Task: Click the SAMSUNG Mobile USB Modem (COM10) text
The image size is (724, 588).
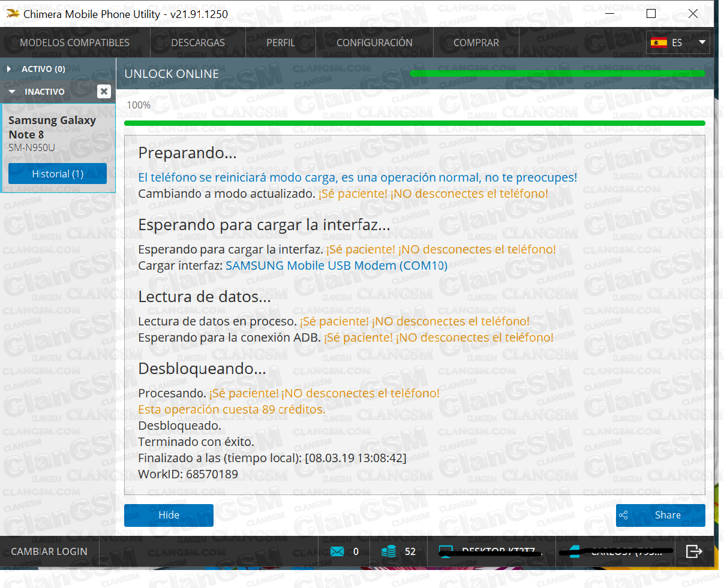Action: (337, 266)
